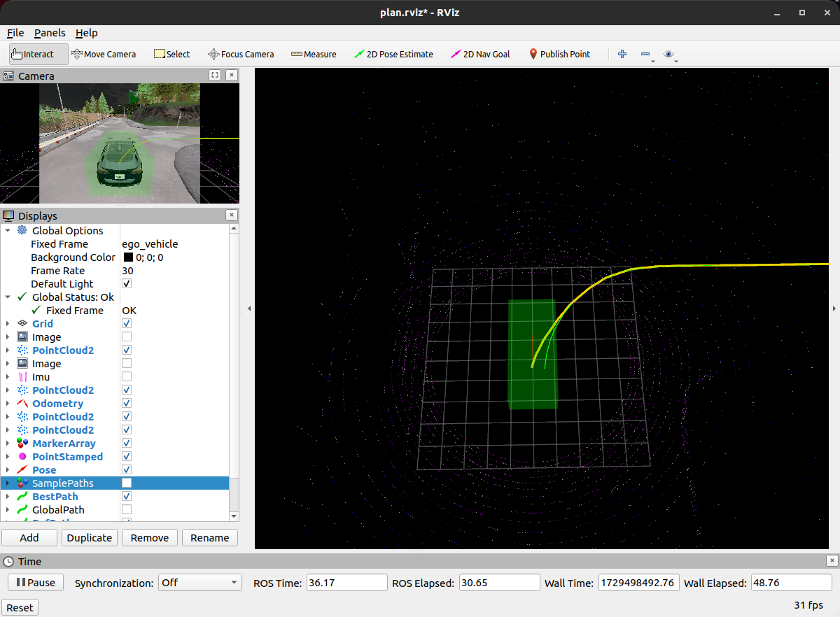Choose the Select tool

(171, 54)
